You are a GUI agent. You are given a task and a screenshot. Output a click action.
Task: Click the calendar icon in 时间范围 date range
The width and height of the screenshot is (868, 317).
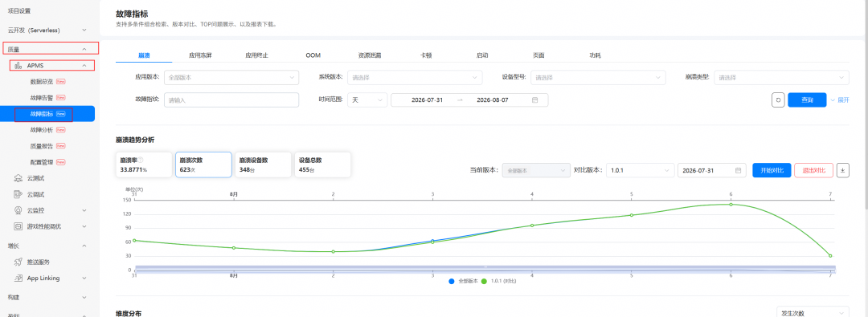click(534, 100)
